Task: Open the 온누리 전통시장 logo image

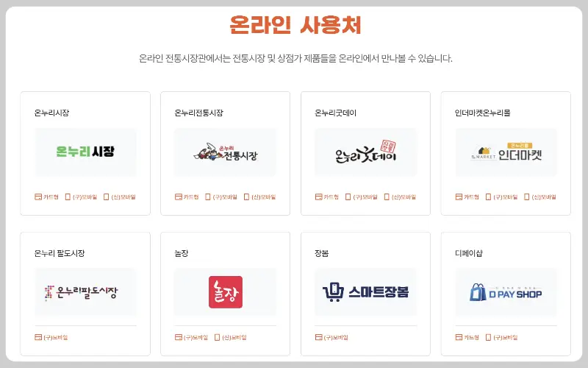Action: tap(226, 152)
